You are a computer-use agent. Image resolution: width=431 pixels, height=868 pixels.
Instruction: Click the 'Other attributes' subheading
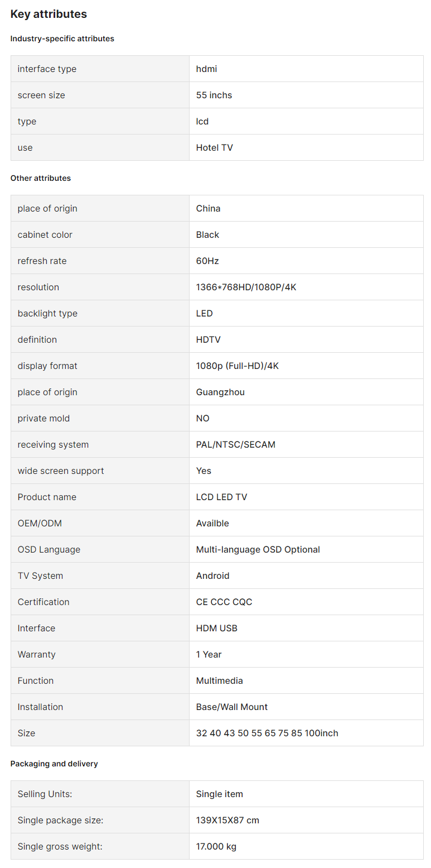click(x=41, y=178)
